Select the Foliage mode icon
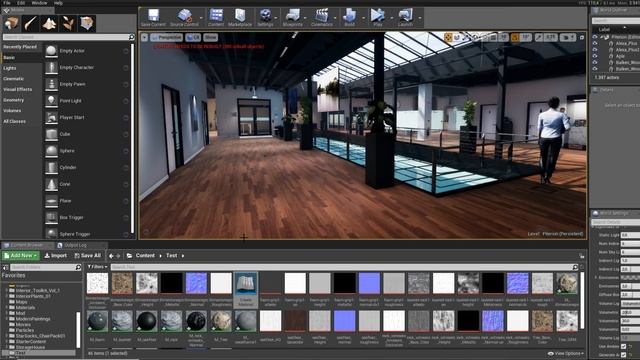 tap(68, 24)
